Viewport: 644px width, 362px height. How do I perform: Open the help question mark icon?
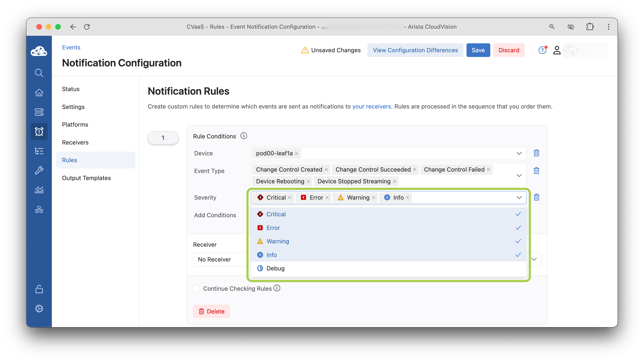coord(542,50)
